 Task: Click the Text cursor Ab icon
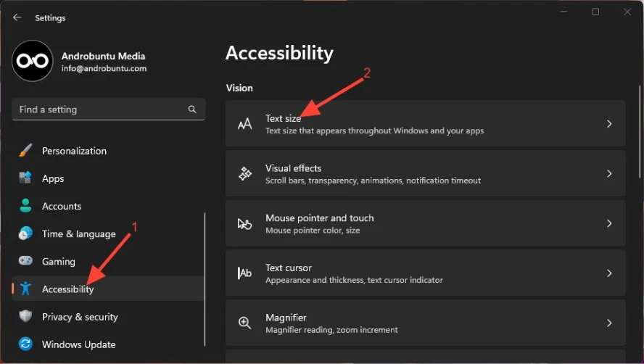point(245,273)
